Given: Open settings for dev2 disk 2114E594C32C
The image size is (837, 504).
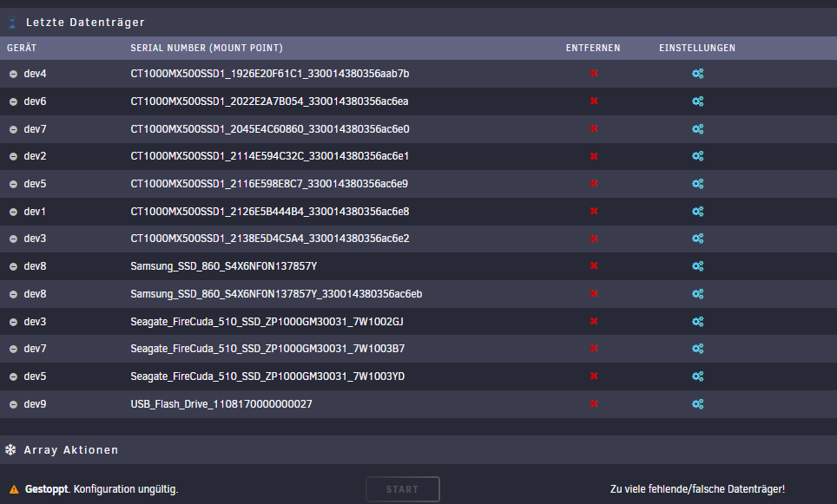Looking at the screenshot, I should pyautogui.click(x=698, y=156).
